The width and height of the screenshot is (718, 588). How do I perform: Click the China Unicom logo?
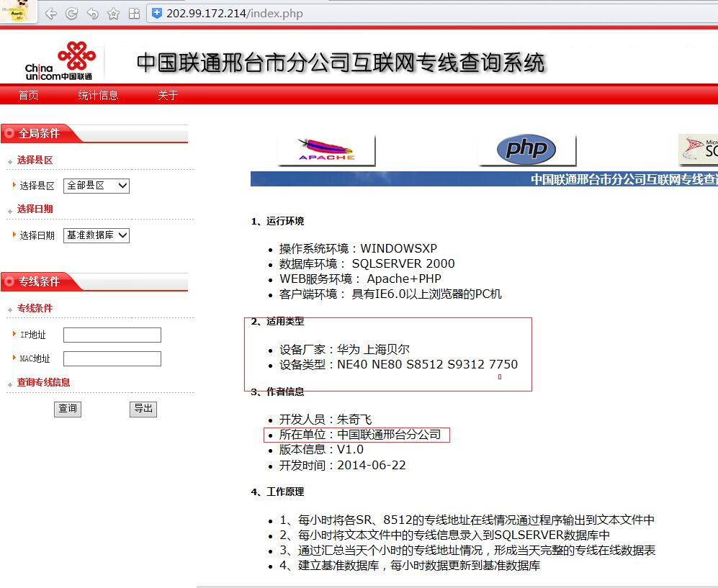click(60, 60)
